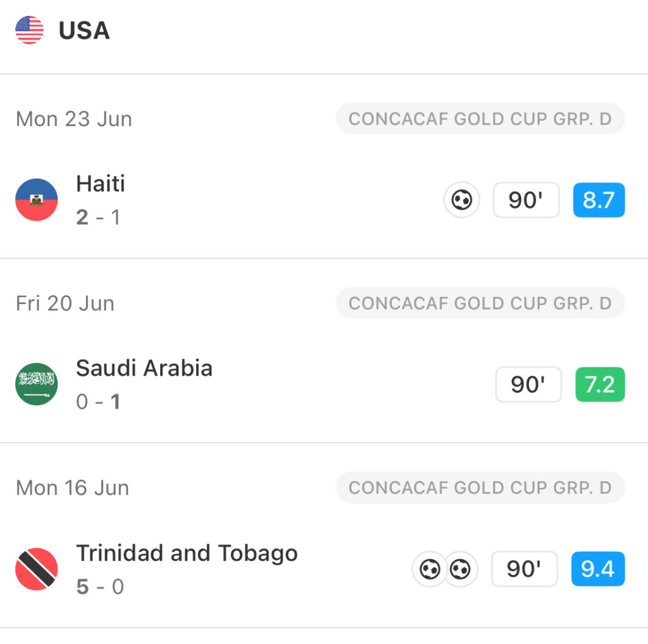Open Gold Cup Grp. D tag on 23 Jun

(480, 118)
